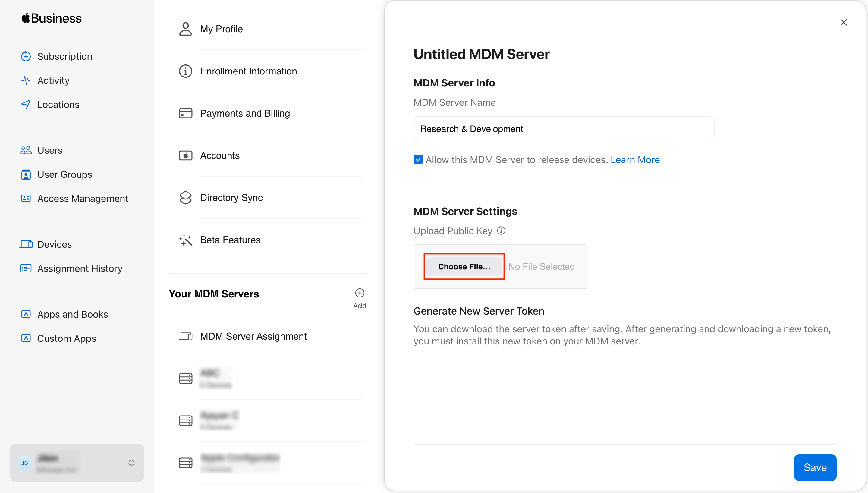Open the Users section
The width and height of the screenshot is (868, 493).
point(50,150)
